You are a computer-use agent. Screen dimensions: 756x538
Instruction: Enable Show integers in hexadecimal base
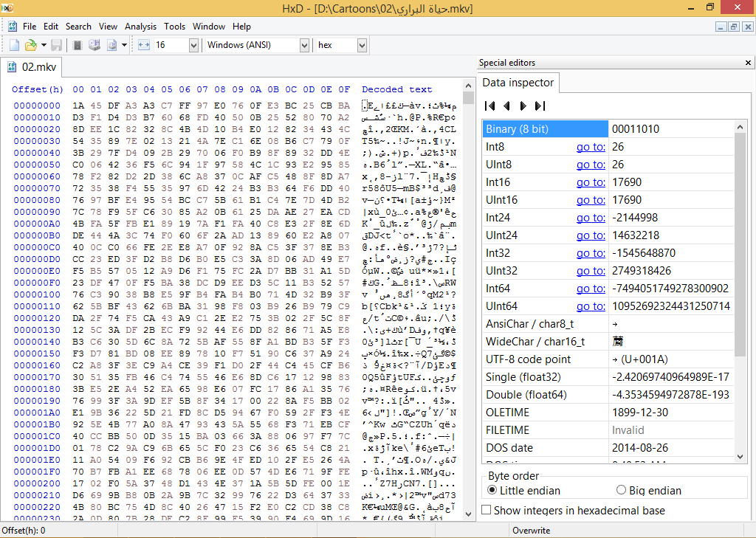487,510
